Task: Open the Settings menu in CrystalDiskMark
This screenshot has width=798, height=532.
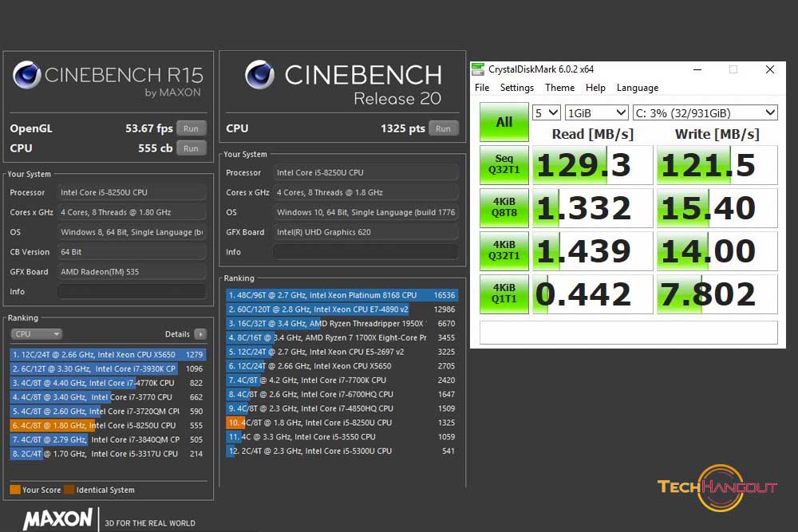Action: [517, 88]
